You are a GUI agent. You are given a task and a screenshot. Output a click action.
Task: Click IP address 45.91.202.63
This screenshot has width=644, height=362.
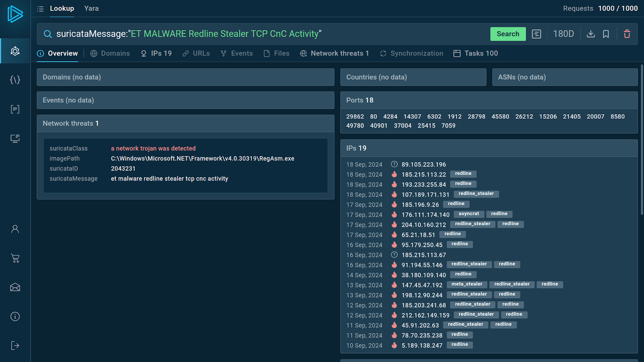[x=420, y=325]
